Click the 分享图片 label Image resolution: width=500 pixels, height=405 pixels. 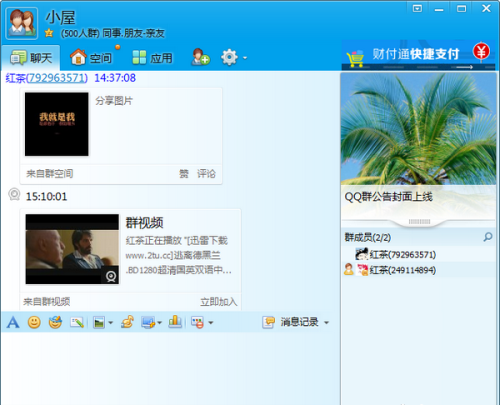click(114, 101)
